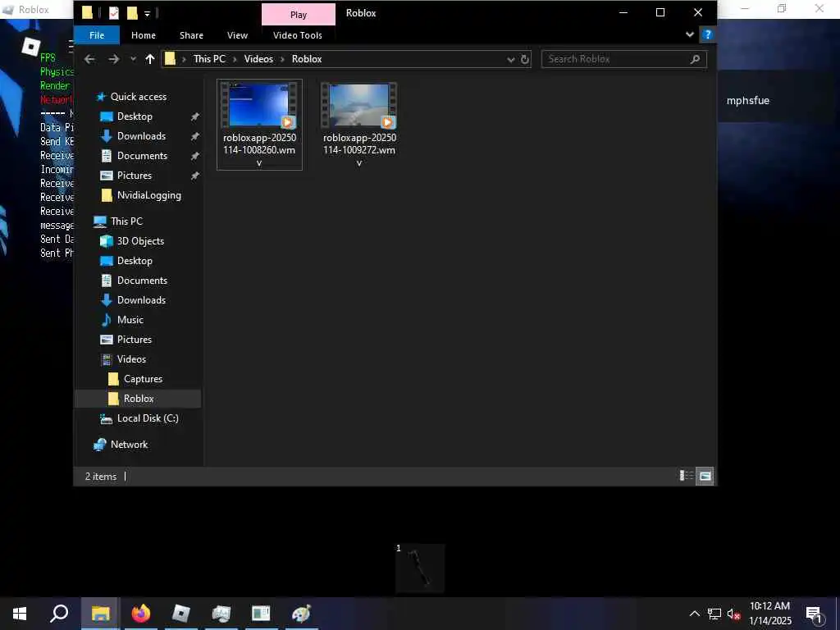The height and width of the screenshot is (630, 840).
Task: Click 'Videos' in the address path
Action: point(258,59)
